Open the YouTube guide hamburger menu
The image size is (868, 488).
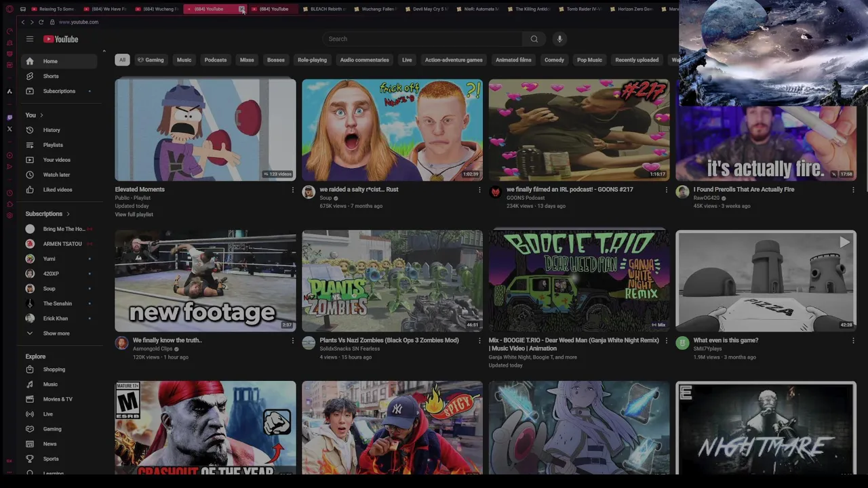click(29, 39)
